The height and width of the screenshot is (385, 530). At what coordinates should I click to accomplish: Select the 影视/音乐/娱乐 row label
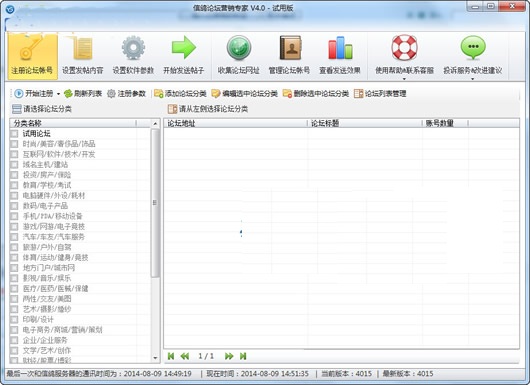tap(47, 278)
